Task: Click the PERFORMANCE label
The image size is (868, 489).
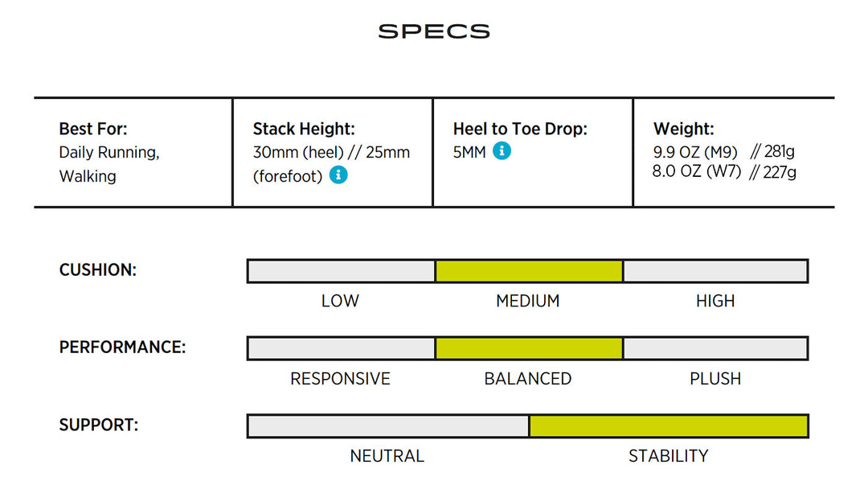Action: tap(122, 347)
